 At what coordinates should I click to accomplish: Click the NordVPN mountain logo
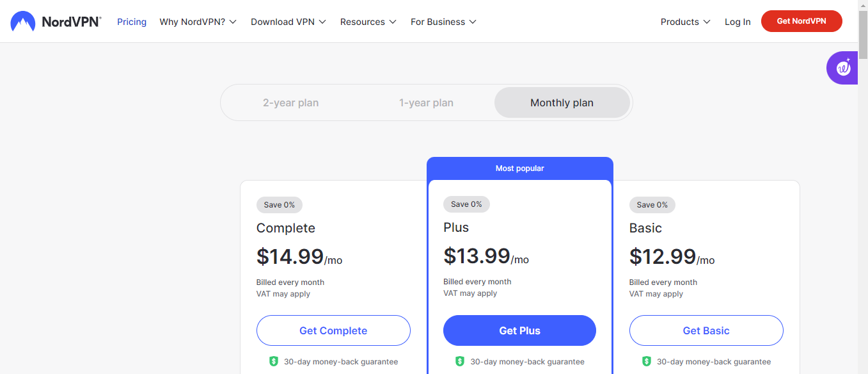[x=23, y=22]
